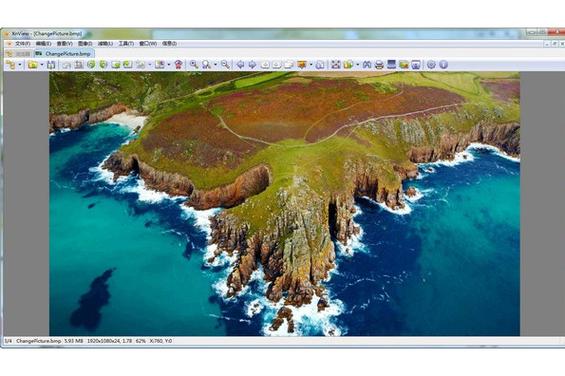Open the 查看(V) menu
The height and width of the screenshot is (376, 565).
click(x=64, y=44)
